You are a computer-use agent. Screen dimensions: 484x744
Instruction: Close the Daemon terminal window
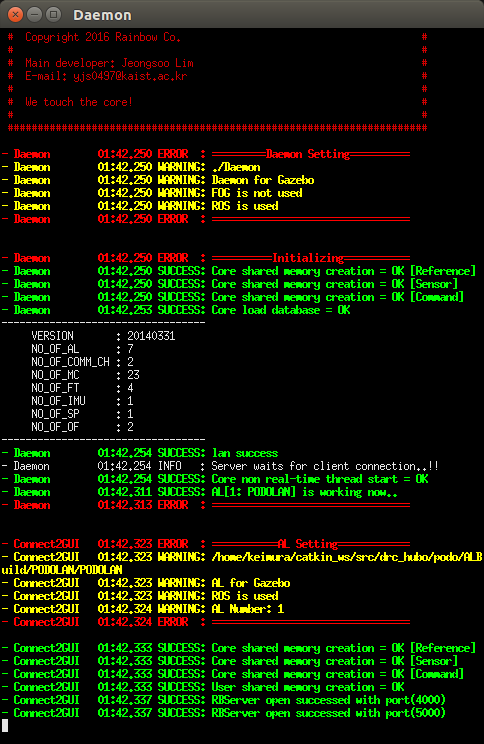pos(15,15)
